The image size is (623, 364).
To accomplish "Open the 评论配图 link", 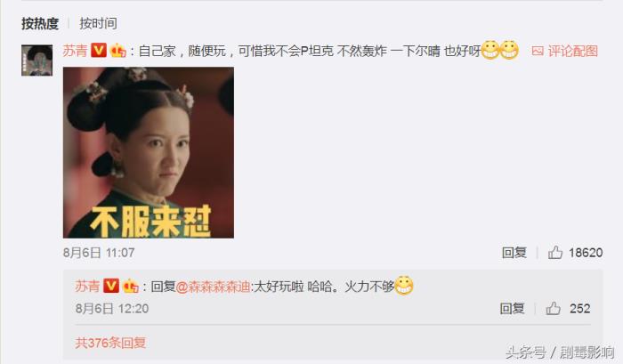I will tap(572, 51).
